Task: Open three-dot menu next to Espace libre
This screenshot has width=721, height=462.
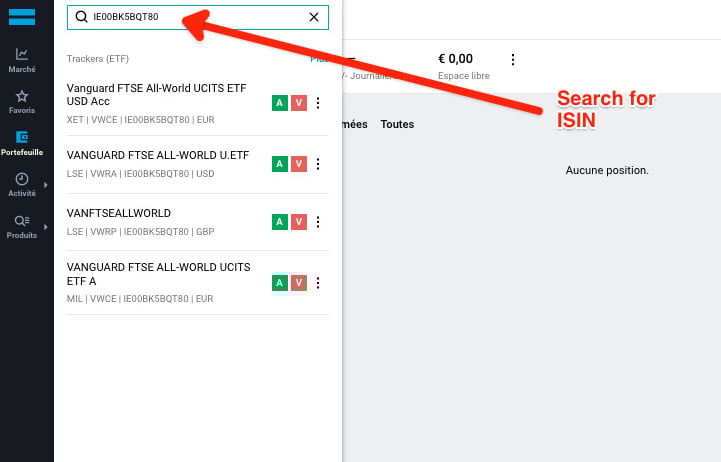Action: [513, 60]
